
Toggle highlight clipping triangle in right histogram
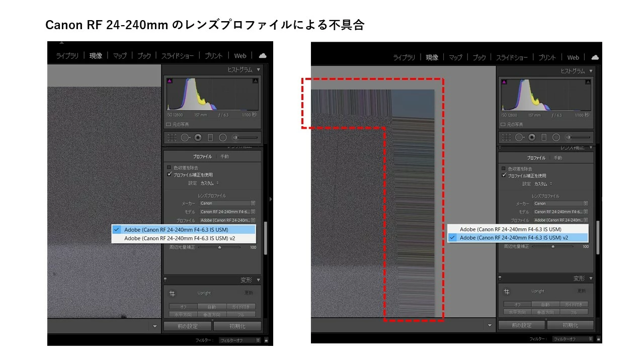coord(588,82)
